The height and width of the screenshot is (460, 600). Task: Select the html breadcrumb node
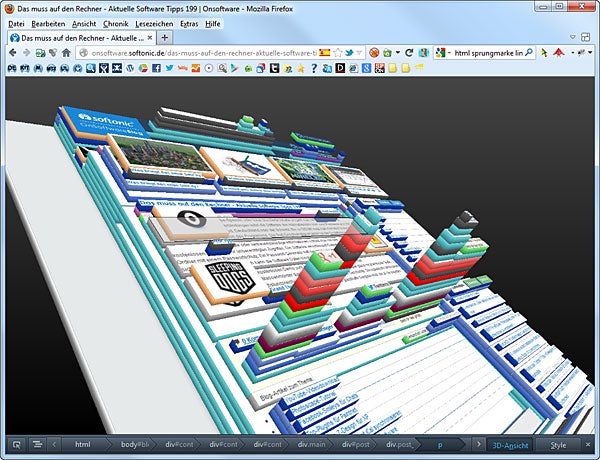pyautogui.click(x=83, y=444)
